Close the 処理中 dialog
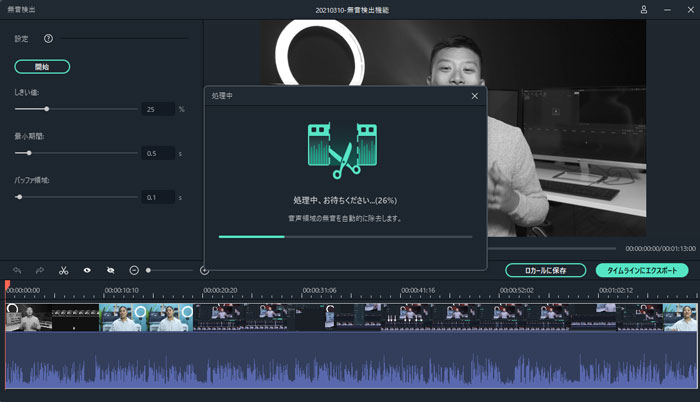 [x=475, y=96]
